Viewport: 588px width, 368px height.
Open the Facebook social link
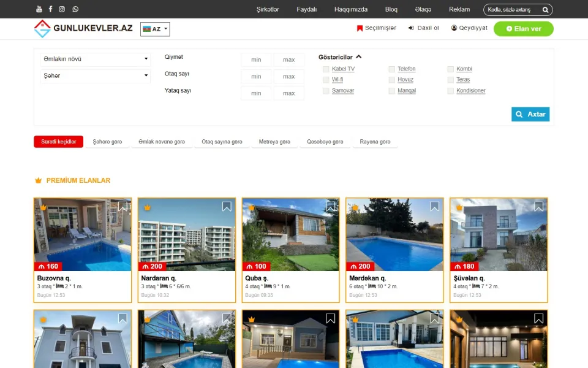50,9
